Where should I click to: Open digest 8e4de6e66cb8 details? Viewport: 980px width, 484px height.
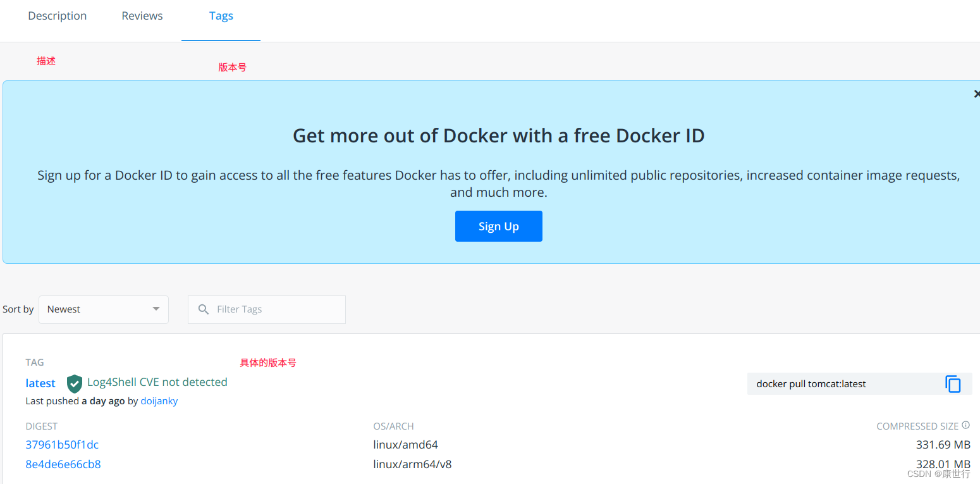click(63, 464)
